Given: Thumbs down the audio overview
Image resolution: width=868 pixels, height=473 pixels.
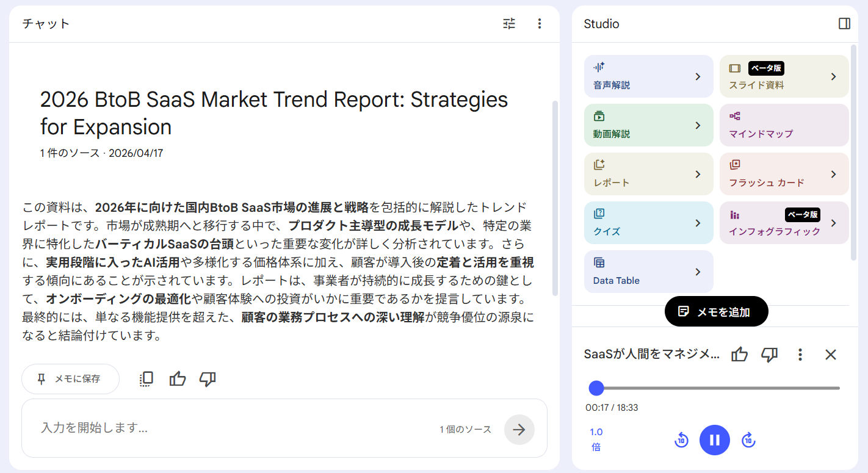Looking at the screenshot, I should pos(769,355).
